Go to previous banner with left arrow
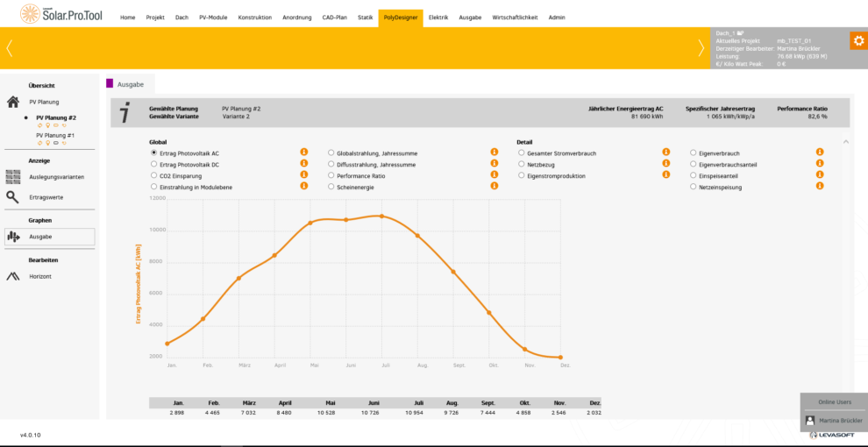868x447 pixels. point(10,48)
